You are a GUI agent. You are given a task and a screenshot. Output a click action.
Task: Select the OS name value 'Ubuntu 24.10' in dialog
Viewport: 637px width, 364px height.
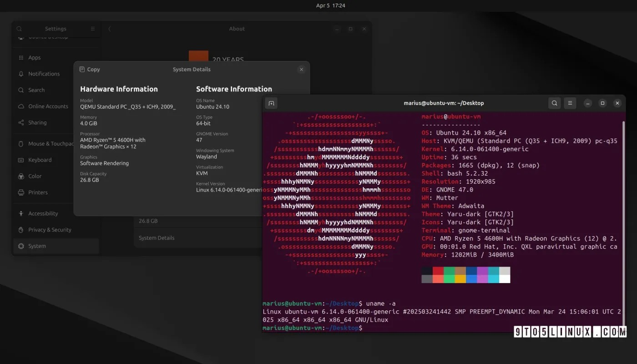click(212, 107)
